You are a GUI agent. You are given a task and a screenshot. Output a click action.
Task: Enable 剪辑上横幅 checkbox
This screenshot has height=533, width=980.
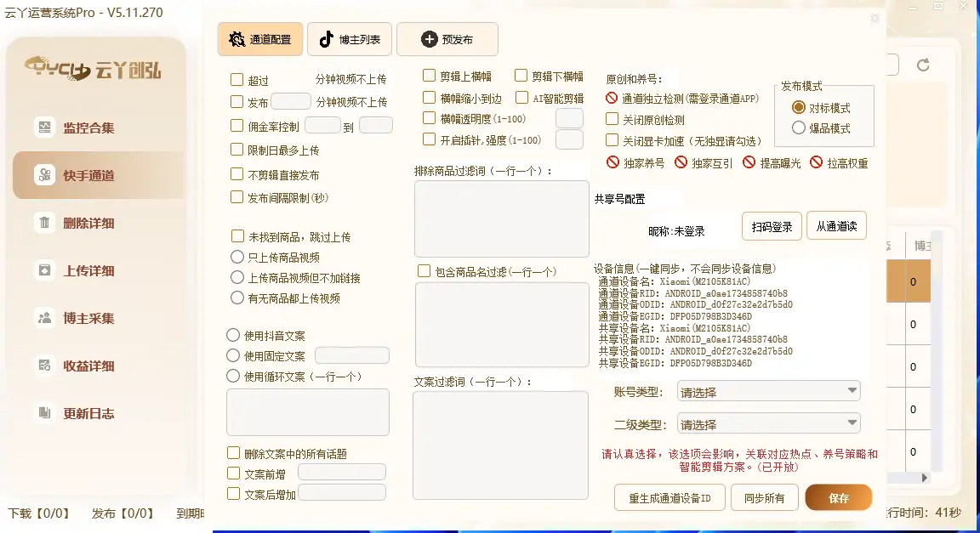click(x=429, y=76)
